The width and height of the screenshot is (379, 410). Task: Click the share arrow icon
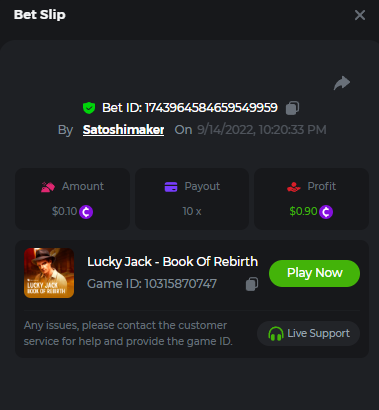click(x=342, y=83)
